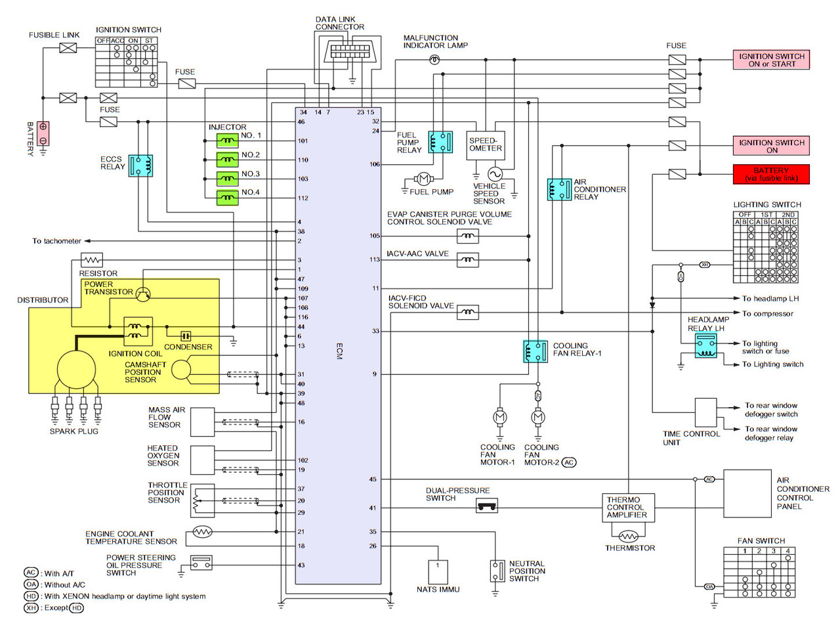The image size is (840, 631).
Task: Select ECM pin number 106
Action: (x=375, y=164)
